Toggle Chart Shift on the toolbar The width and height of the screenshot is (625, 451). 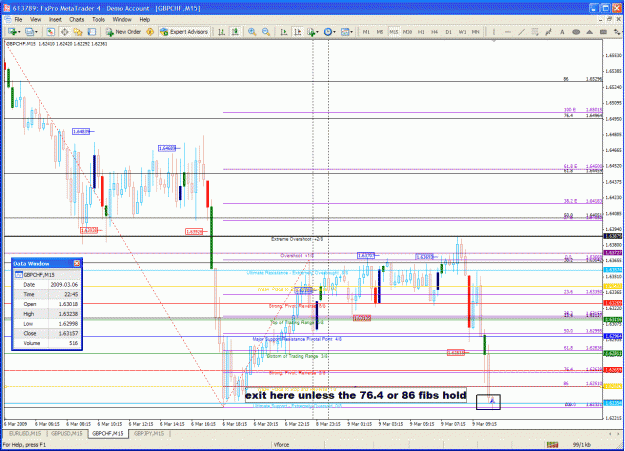pyautogui.click(x=297, y=32)
